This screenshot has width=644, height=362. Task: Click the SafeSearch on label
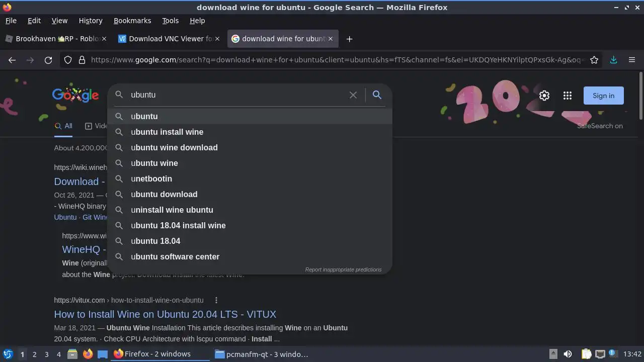coord(600,126)
